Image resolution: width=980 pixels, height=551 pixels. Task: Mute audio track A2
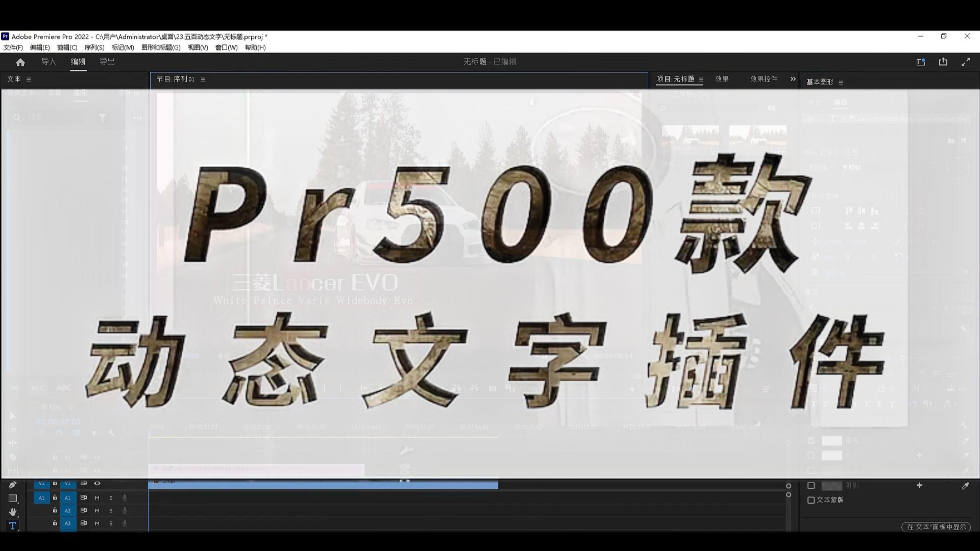(x=97, y=511)
